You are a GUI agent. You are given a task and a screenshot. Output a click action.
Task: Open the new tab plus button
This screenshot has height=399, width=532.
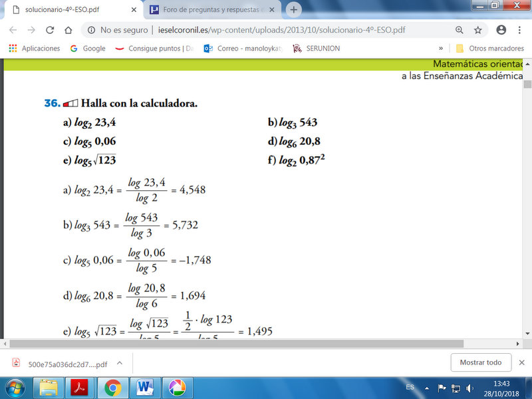point(294,9)
